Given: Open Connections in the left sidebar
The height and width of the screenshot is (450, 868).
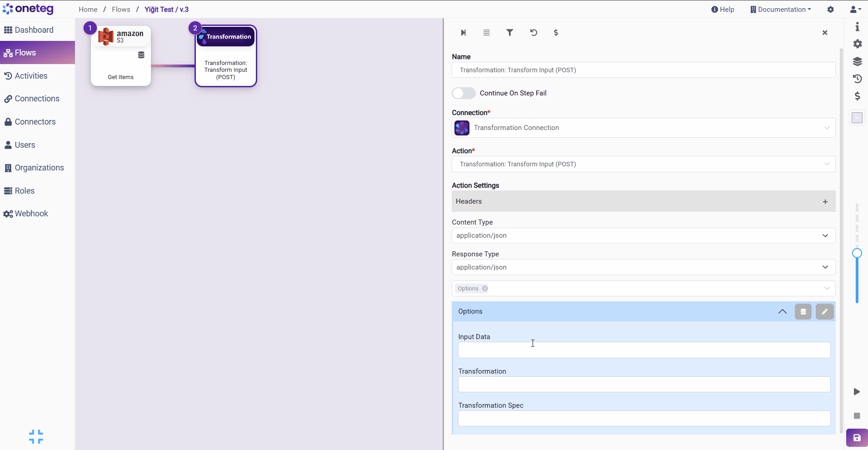Looking at the screenshot, I should tap(37, 99).
